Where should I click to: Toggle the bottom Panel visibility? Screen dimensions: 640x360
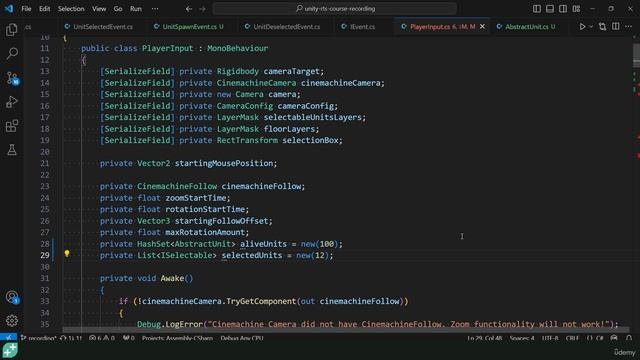550,9
